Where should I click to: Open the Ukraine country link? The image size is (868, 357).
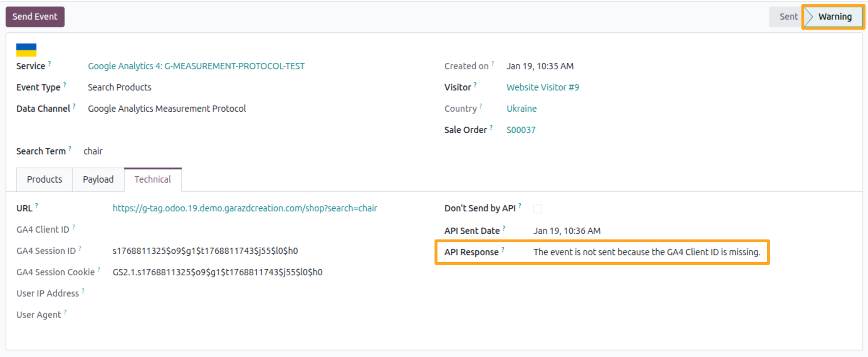coord(521,108)
